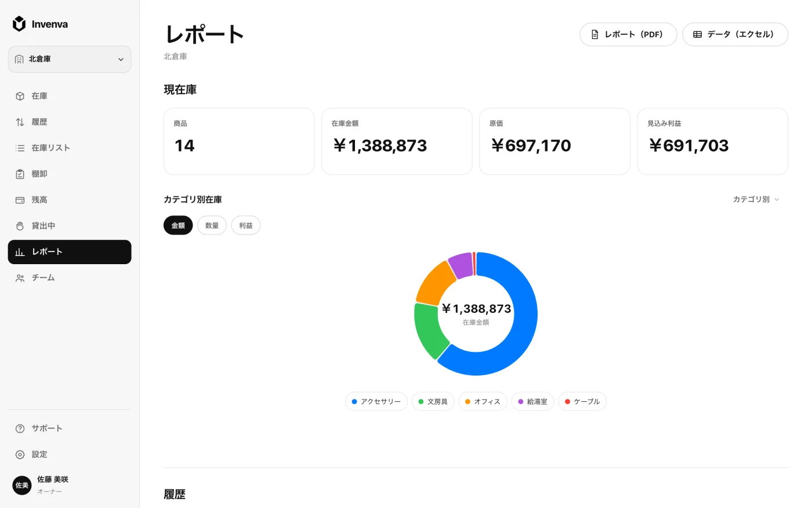Click the 設定 gear icon

[20, 455]
